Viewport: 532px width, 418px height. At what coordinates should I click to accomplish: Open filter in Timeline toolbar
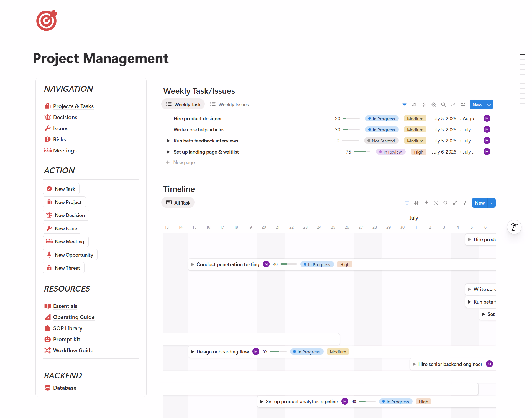coord(407,203)
